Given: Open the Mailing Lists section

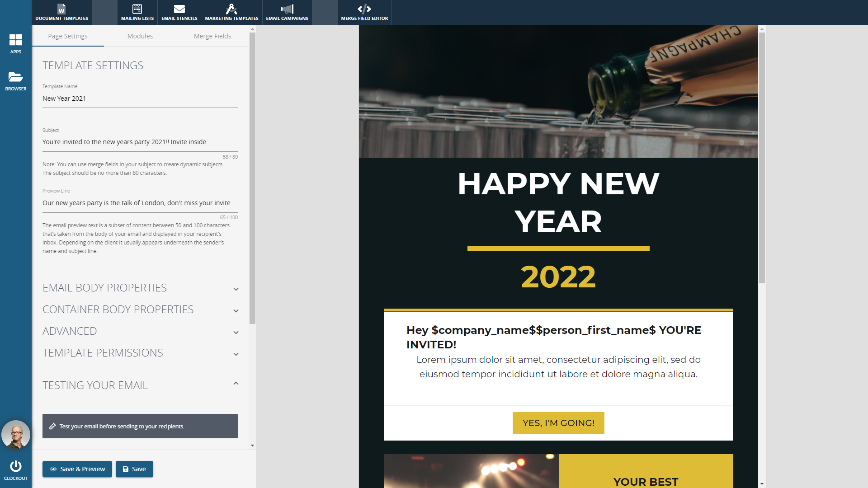Looking at the screenshot, I should [137, 12].
